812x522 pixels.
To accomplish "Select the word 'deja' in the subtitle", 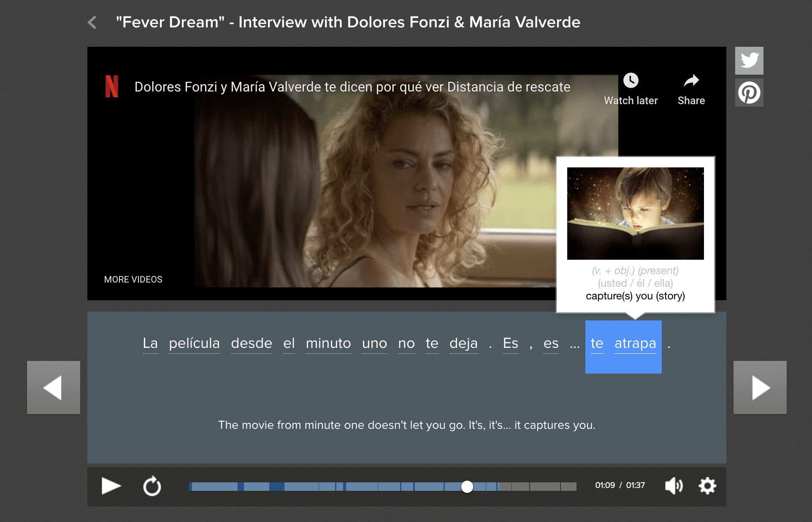I will coord(463,344).
